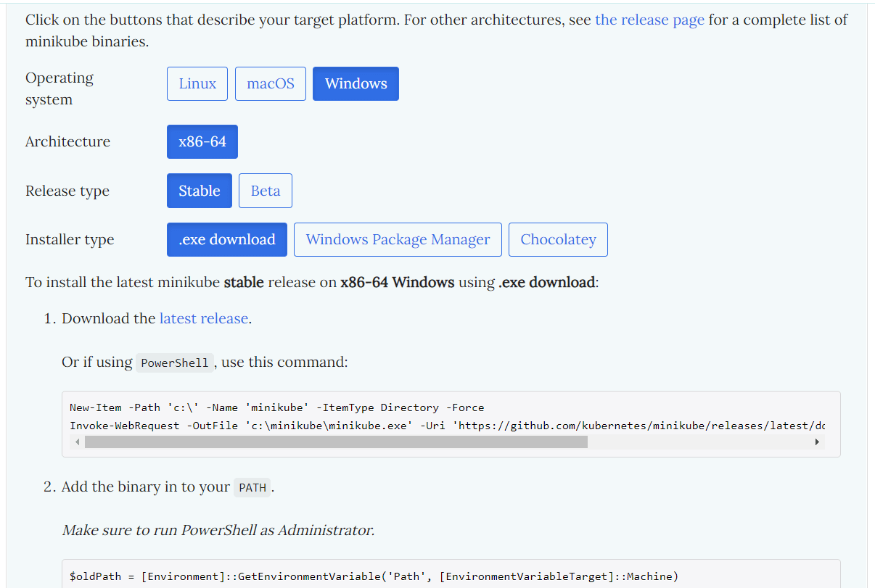
Task: Click 'Or if using' instruction text
Action: pos(97,362)
